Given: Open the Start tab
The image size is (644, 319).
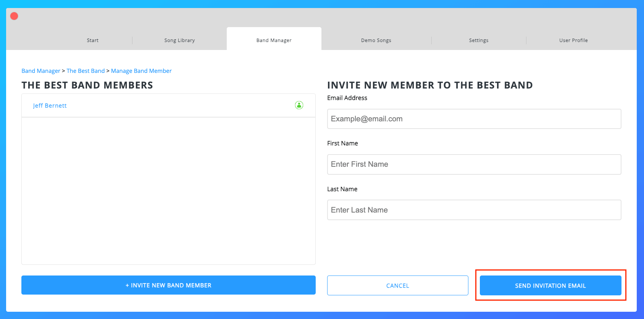Looking at the screenshot, I should pyautogui.click(x=92, y=40).
